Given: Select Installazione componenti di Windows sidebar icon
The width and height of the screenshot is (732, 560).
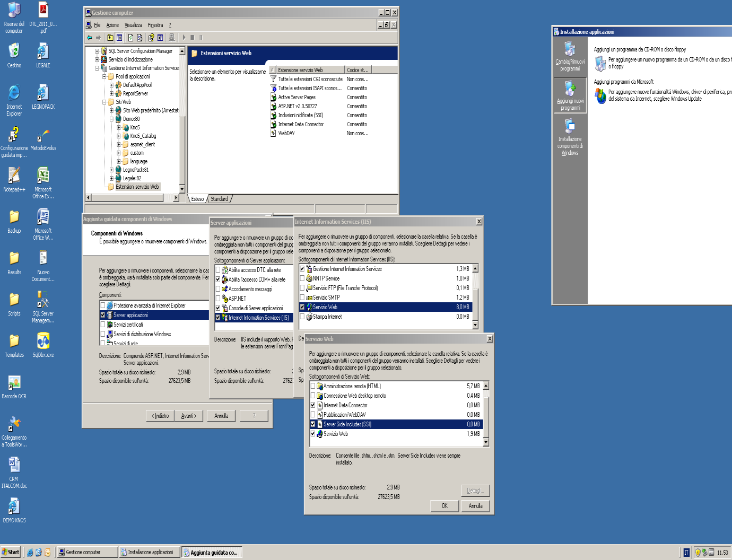Looking at the screenshot, I should coord(570,137).
